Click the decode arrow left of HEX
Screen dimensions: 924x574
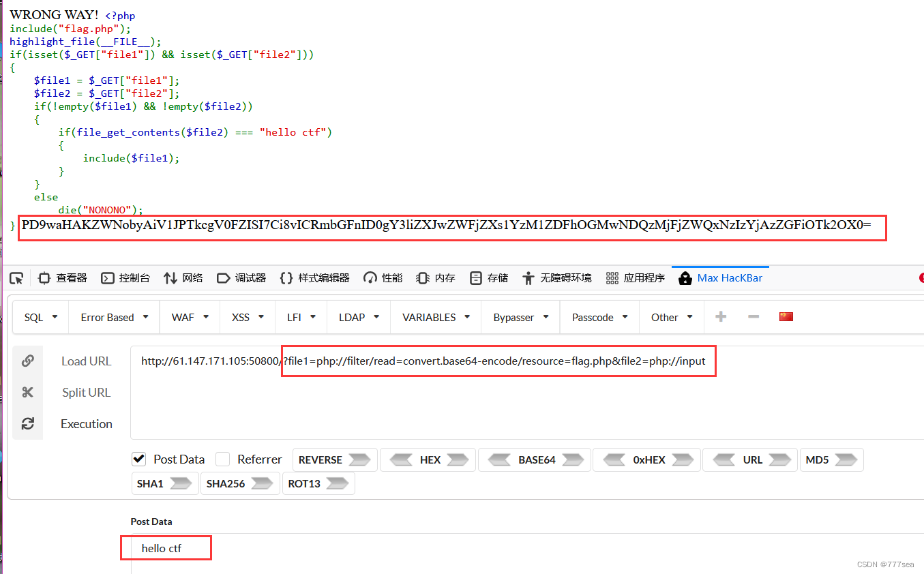(402, 460)
